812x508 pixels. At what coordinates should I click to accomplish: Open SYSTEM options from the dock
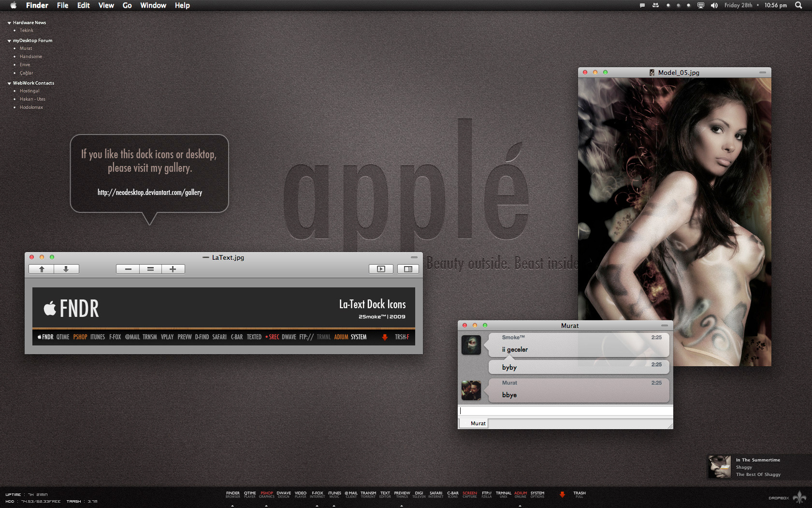(x=537, y=494)
